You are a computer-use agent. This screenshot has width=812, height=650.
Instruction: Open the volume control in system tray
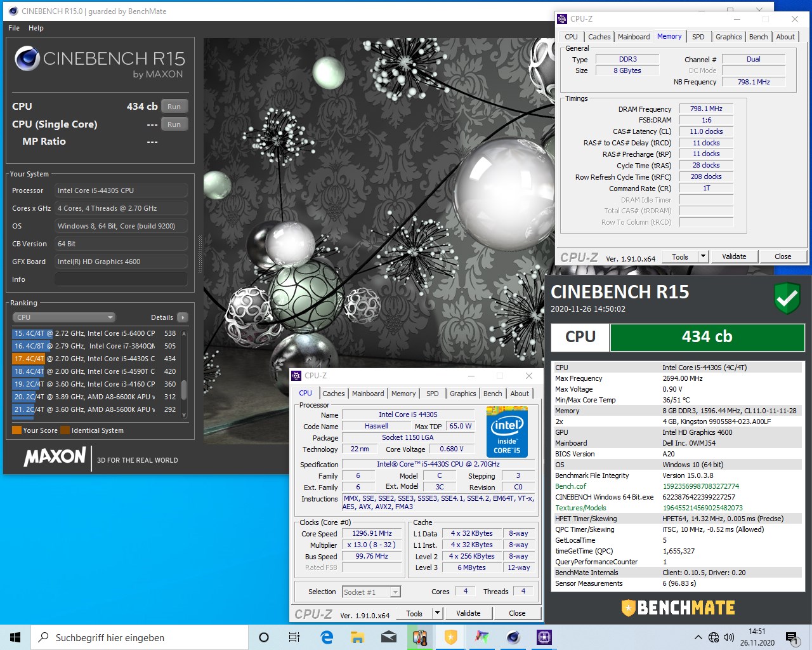coord(728,637)
